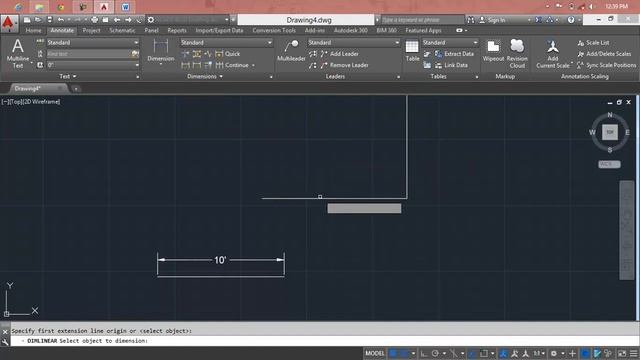640x360 pixels.
Task: Click the search binoculars icon
Action: [x=471, y=20]
